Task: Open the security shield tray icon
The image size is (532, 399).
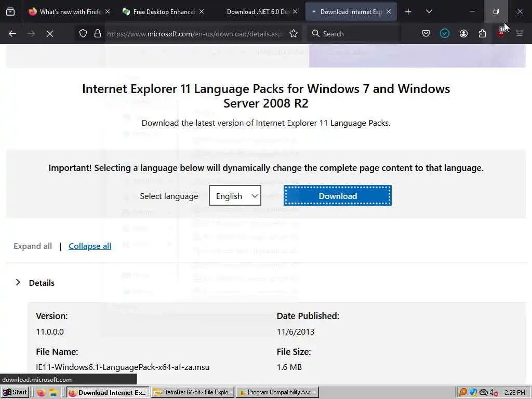Action: tap(473, 393)
